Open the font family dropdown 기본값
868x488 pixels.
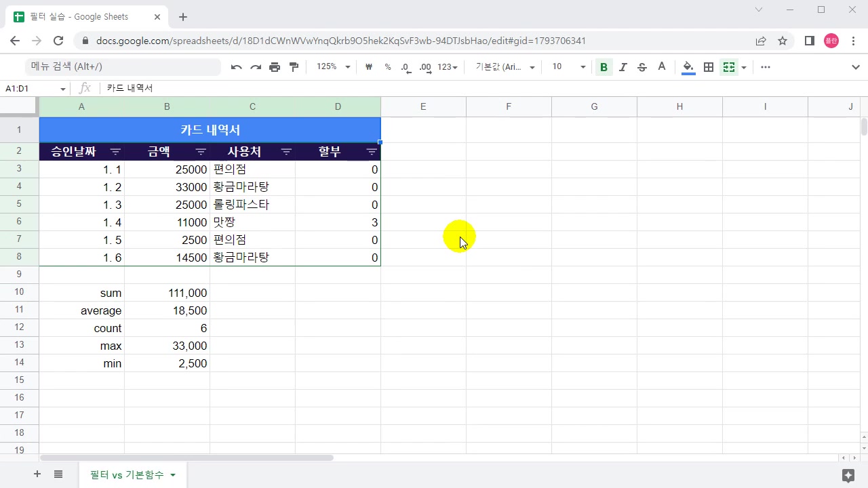point(503,67)
